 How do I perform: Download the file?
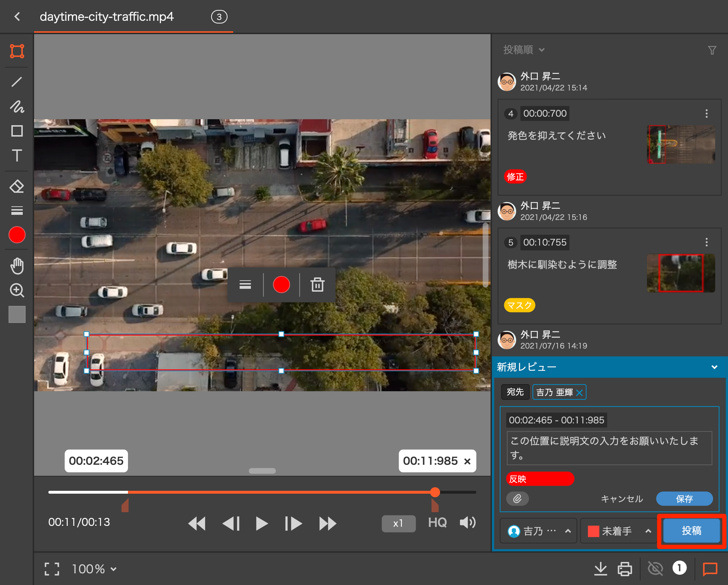600,569
